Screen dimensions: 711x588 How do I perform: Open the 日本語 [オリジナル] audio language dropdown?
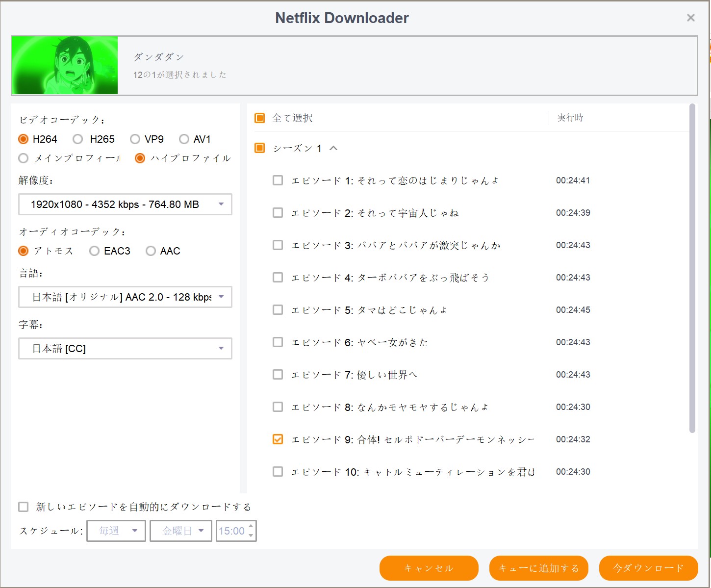(125, 297)
